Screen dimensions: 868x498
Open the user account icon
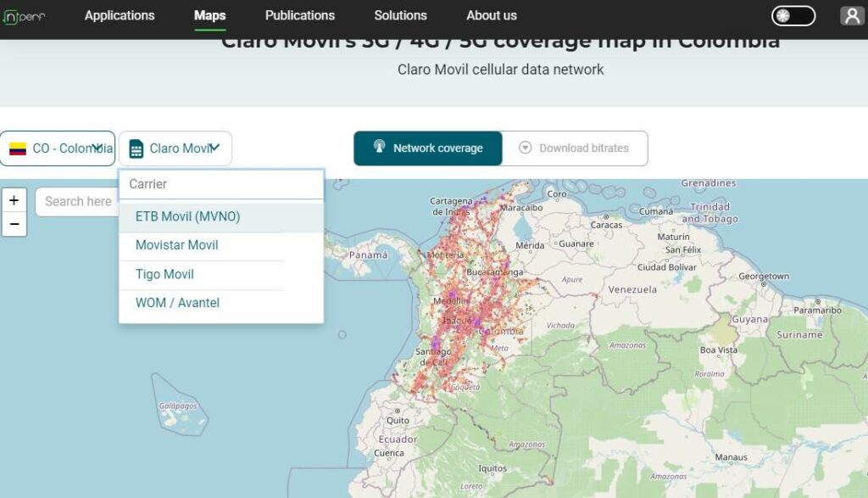coord(852,15)
